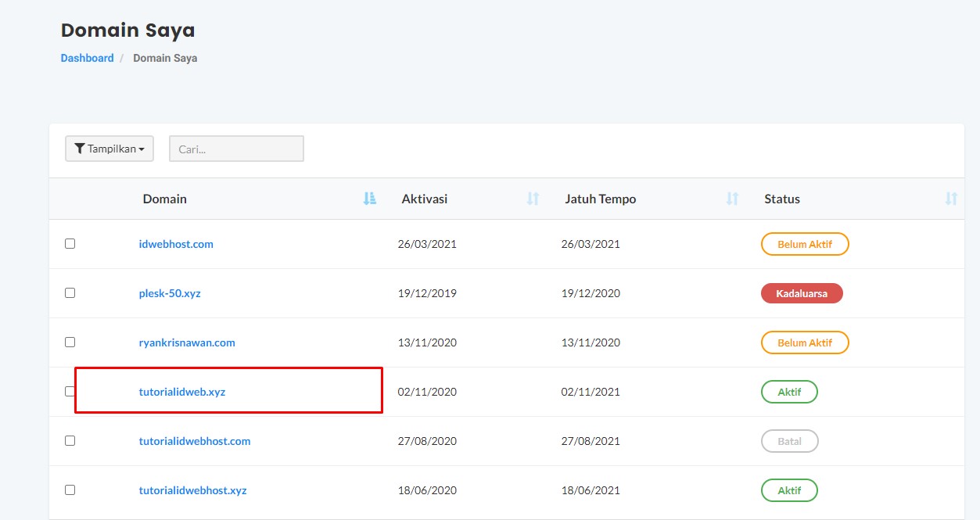
Task: Check tutorialidwebhost.xyz row checkbox
Action: [x=70, y=490]
